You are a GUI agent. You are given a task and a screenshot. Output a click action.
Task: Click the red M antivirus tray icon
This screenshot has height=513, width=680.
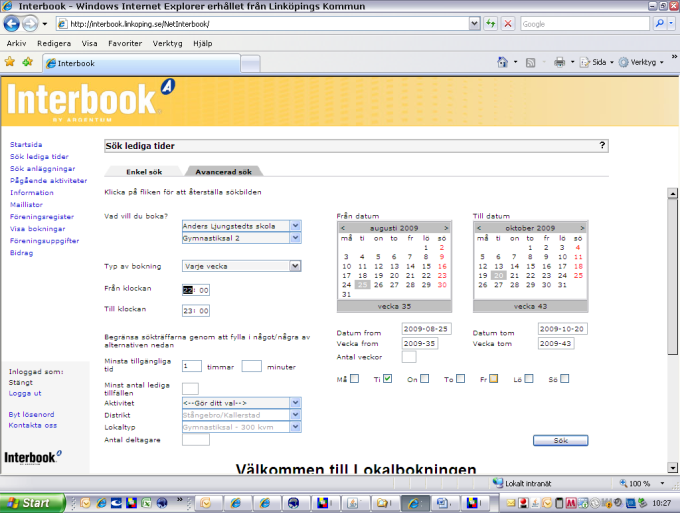click(x=571, y=503)
